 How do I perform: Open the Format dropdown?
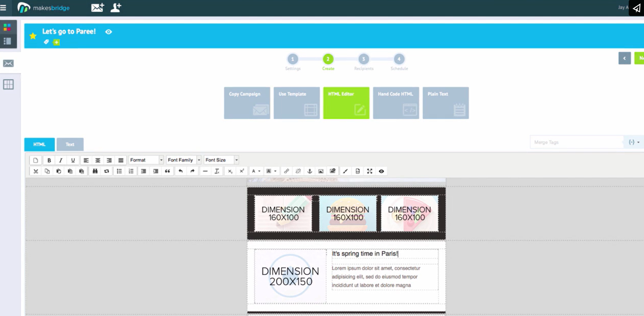pos(145,160)
